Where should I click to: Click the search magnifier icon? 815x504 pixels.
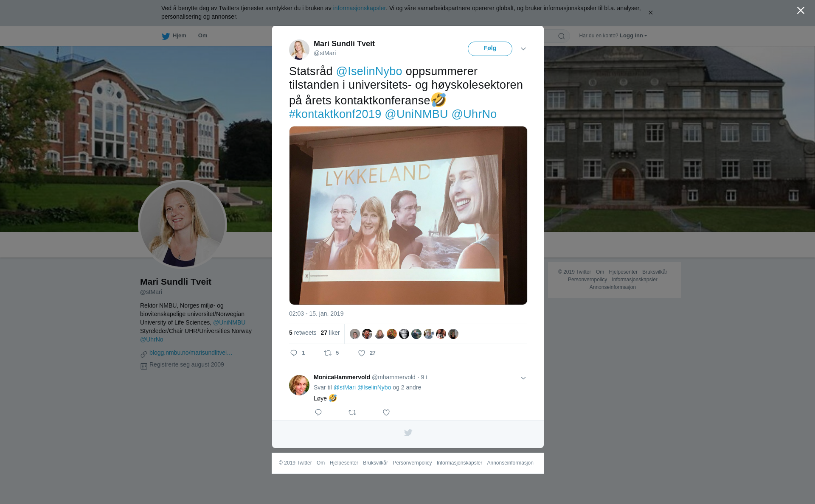point(562,36)
